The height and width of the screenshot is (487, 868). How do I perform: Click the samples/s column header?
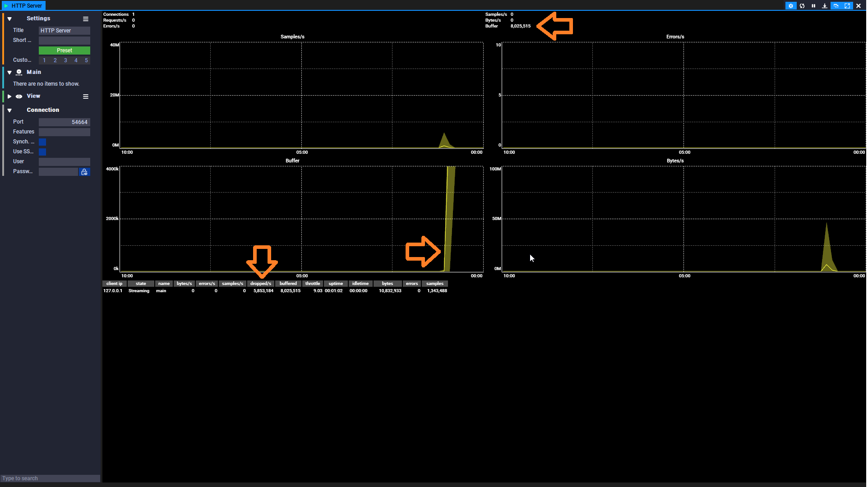(x=233, y=284)
